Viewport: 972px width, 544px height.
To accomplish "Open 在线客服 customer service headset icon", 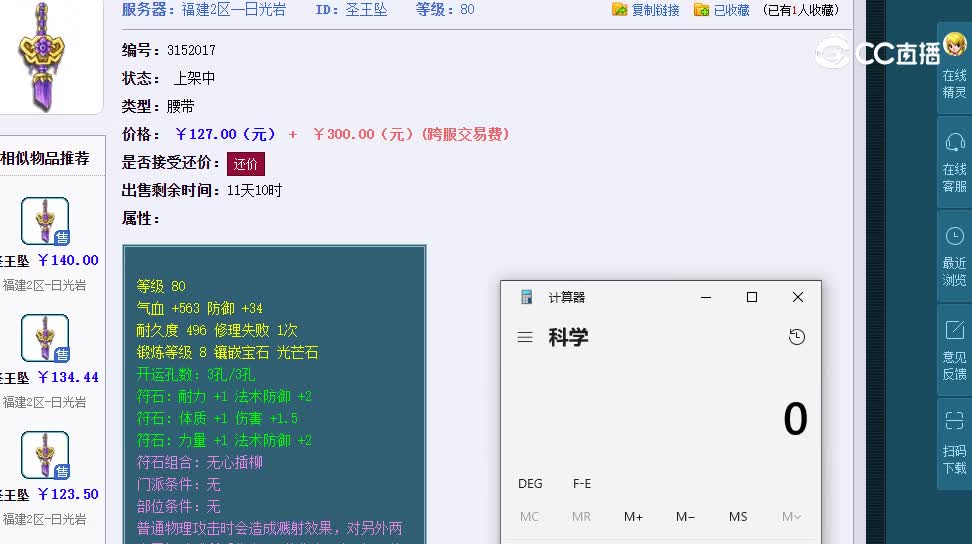I will [955, 143].
